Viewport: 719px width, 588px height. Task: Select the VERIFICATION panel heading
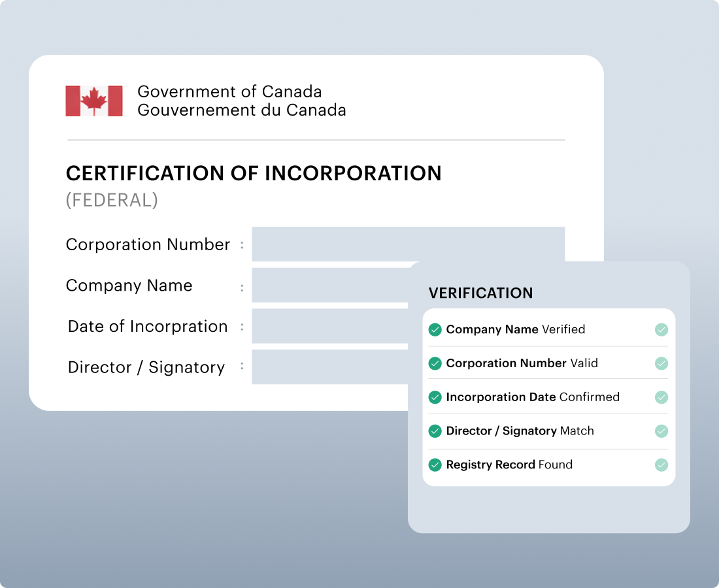pos(480,293)
